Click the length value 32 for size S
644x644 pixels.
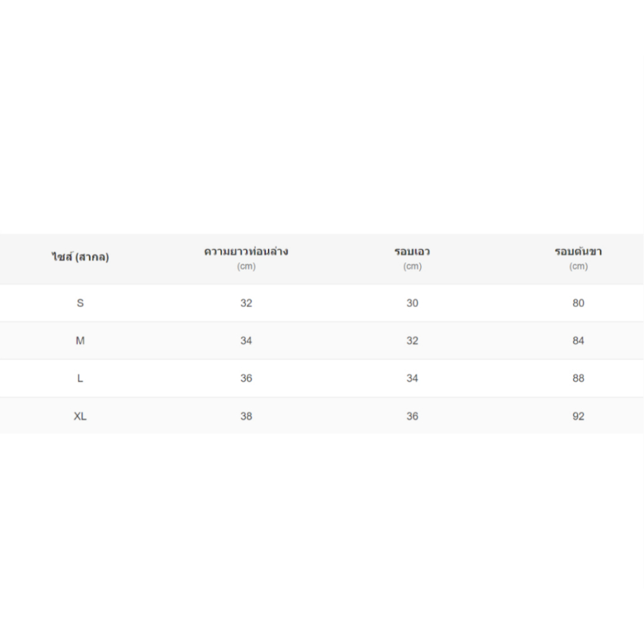coord(246,303)
